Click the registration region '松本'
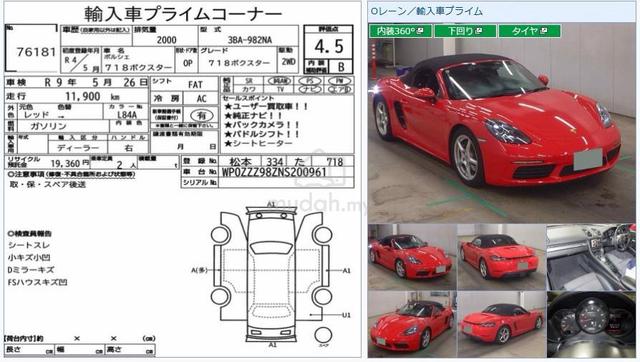The height and width of the screenshot is (362, 640). (x=240, y=162)
